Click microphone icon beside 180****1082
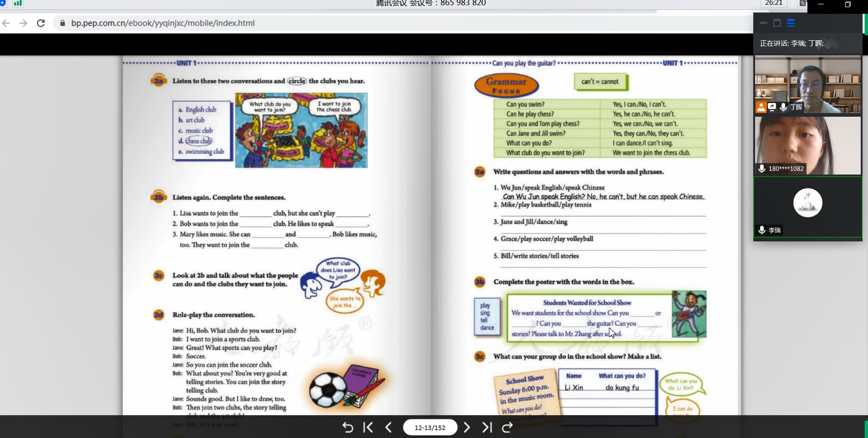Image resolution: width=868 pixels, height=438 pixels. (762, 168)
